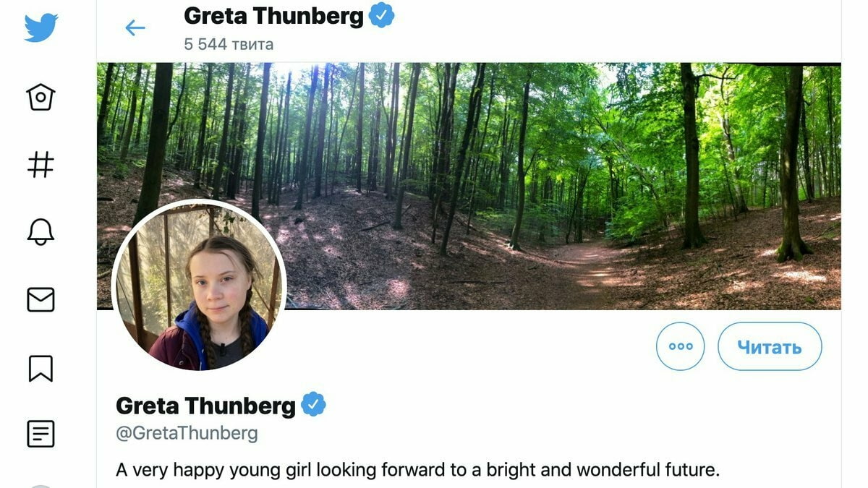Open Messages envelope icon
Screen dimensions: 868x488
[41, 299]
